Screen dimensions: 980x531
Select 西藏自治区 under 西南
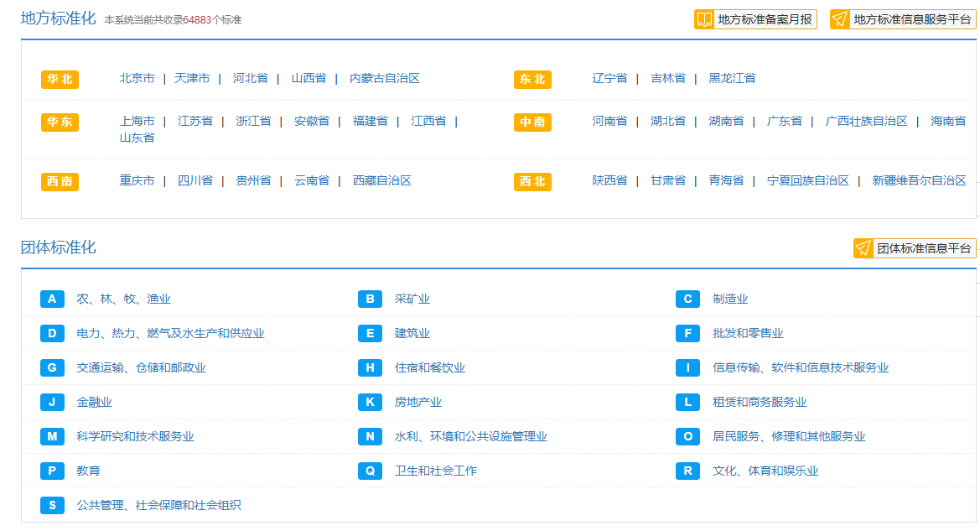[x=381, y=181]
